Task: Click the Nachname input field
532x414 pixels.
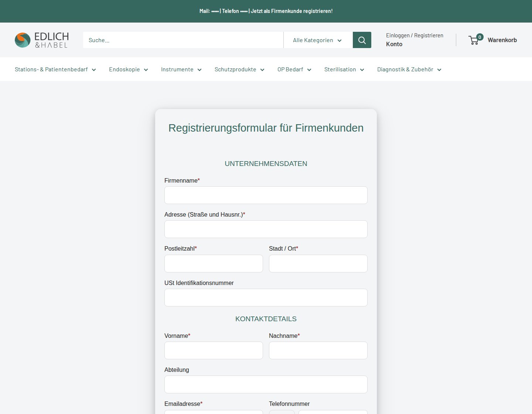Action: pyautogui.click(x=318, y=350)
